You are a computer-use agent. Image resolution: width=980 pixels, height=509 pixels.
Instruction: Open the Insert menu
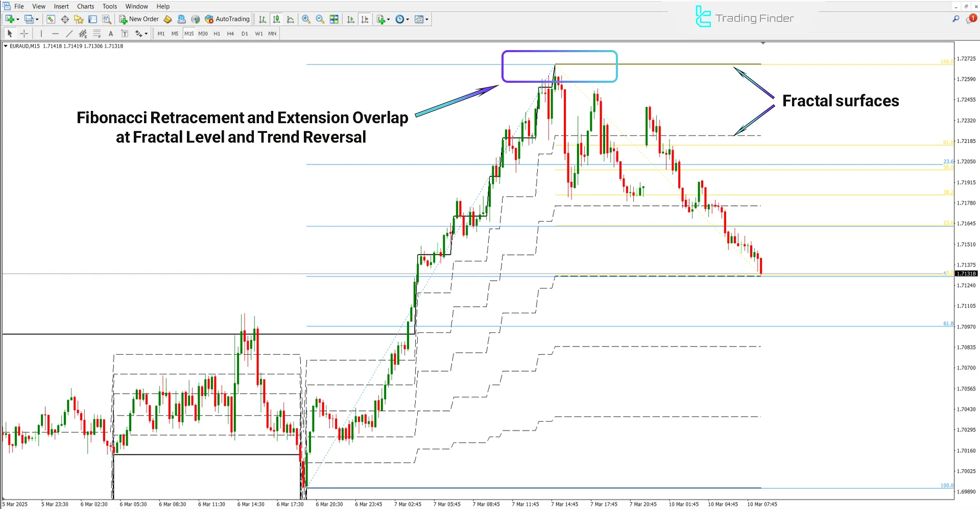coord(61,6)
